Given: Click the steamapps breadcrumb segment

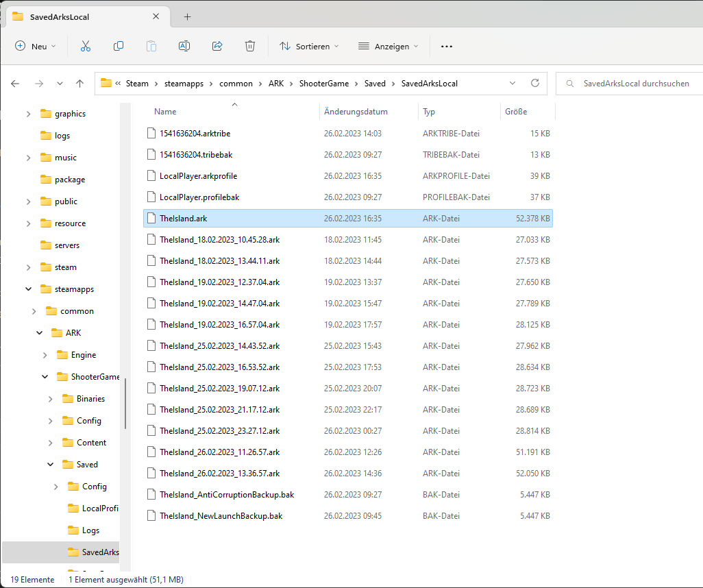Looking at the screenshot, I should click(x=184, y=84).
